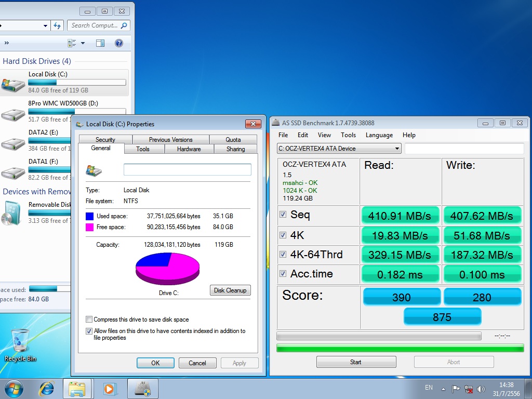The image size is (532, 399).
Task: Click the Start benchmark button
Action: (x=356, y=362)
